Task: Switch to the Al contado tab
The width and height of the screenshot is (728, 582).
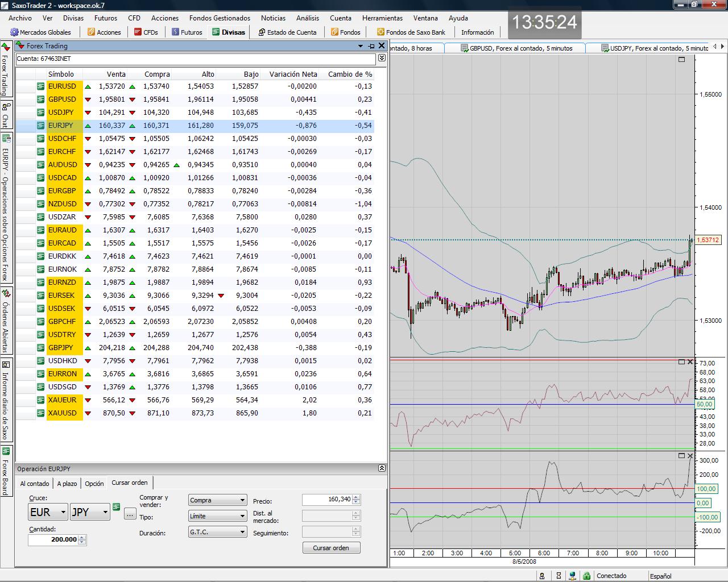Action: click(x=35, y=484)
